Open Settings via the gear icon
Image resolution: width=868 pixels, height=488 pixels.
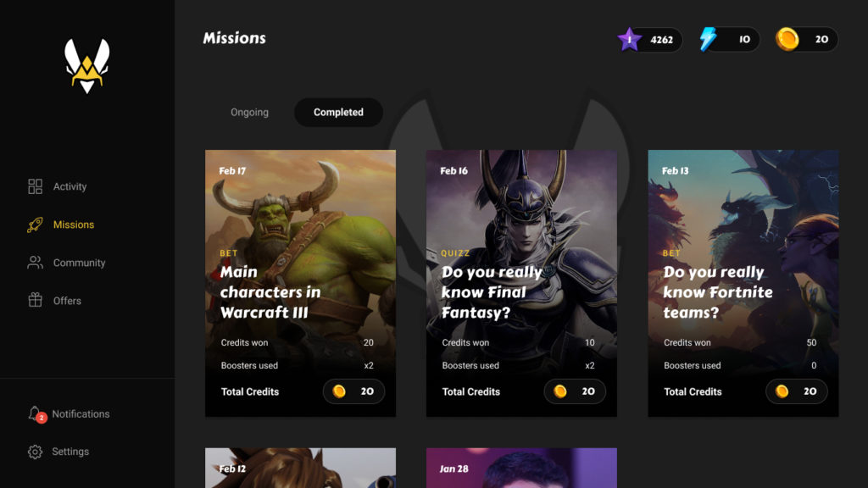[x=35, y=452]
